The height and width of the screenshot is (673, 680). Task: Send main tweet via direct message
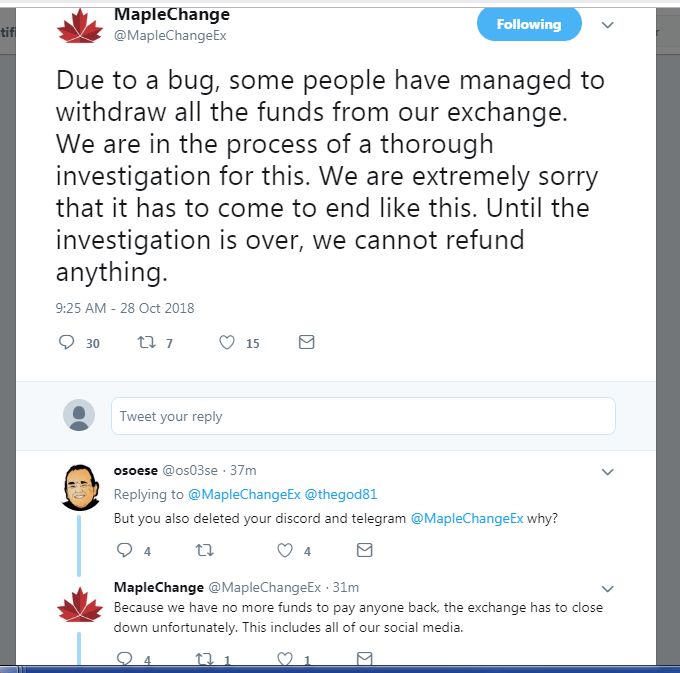pyautogui.click(x=307, y=342)
